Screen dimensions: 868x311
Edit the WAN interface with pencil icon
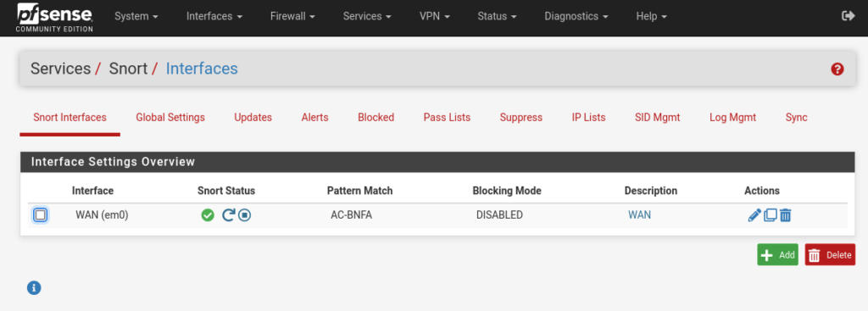point(754,215)
